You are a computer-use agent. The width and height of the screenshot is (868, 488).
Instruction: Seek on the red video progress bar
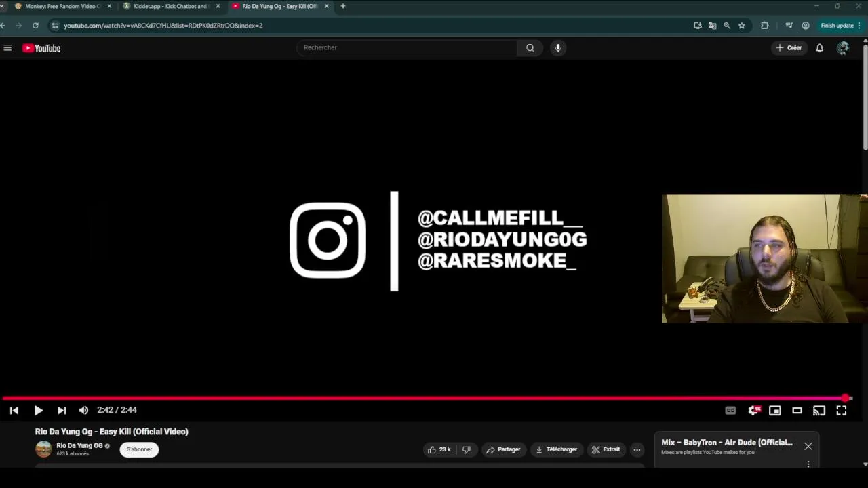(x=426, y=398)
